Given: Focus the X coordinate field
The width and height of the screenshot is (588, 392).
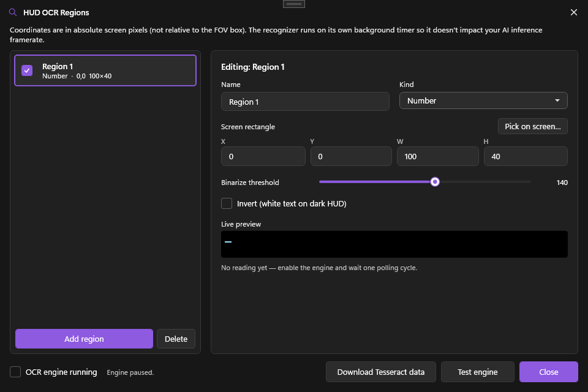Looking at the screenshot, I should point(263,156).
